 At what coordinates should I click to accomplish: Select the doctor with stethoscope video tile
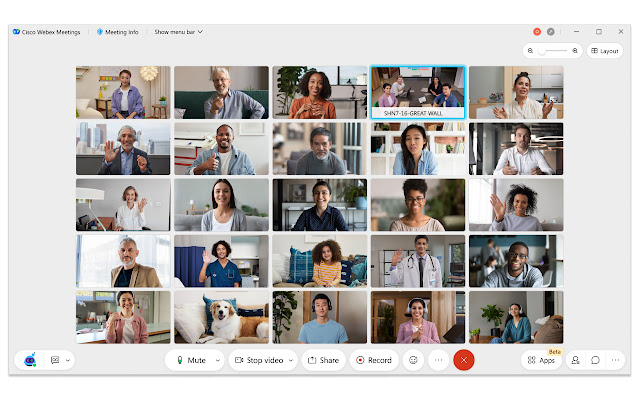418,261
